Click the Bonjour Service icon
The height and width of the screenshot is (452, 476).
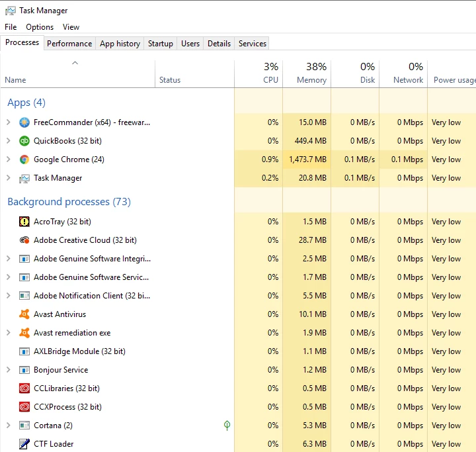(24, 370)
